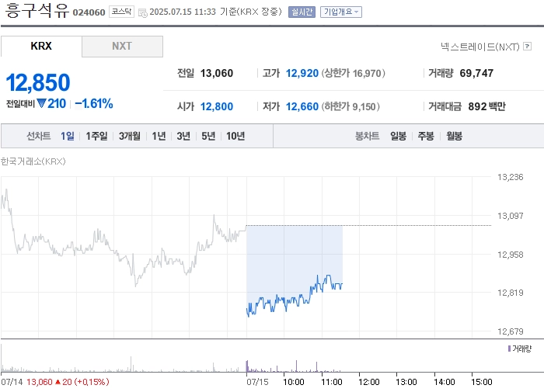Click the 13,236 y-axis label

pos(510,177)
